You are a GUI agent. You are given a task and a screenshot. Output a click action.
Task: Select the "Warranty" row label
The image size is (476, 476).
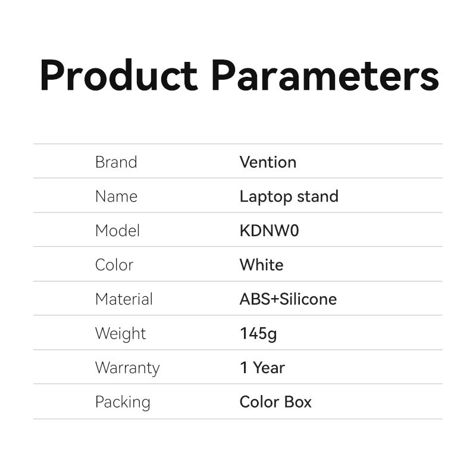127,368
